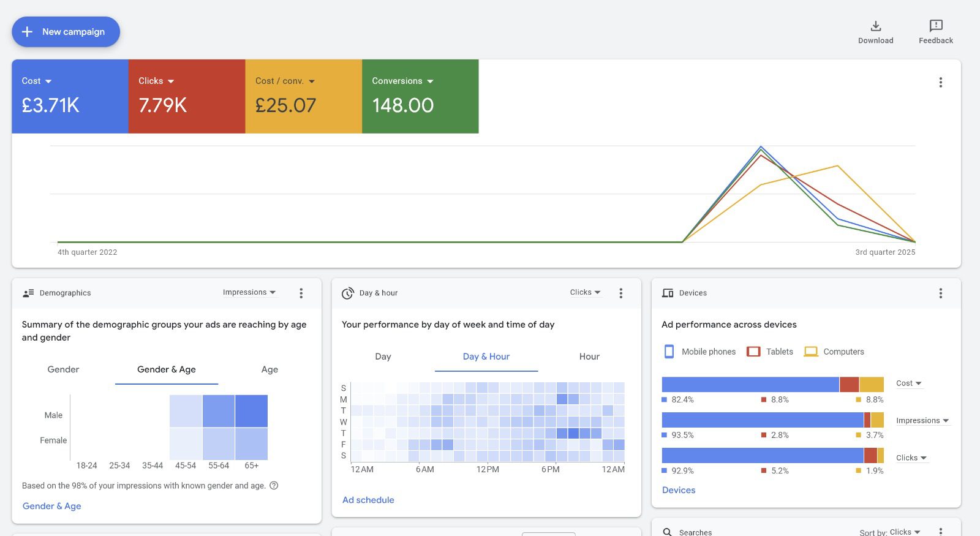Click the Searches magnifier icon
The image size is (980, 536).
point(667,532)
